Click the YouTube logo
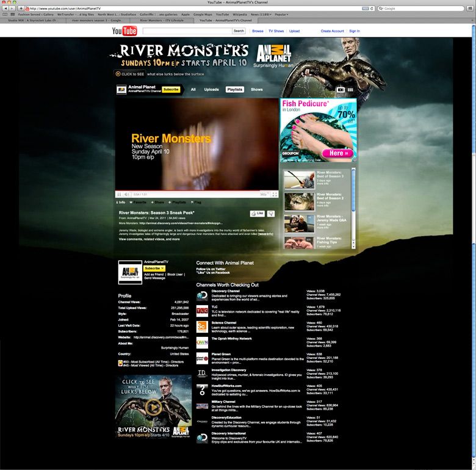The height and width of the screenshot is (470, 476). click(x=124, y=31)
